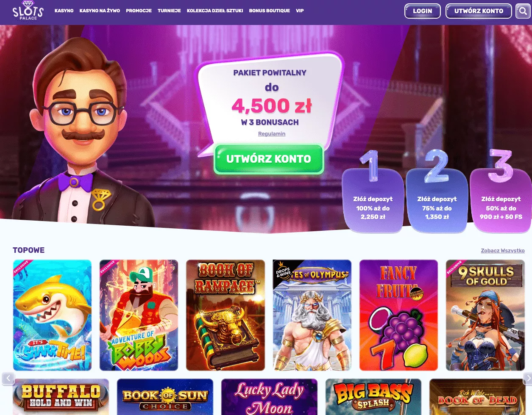Go to the Promocje page

click(x=139, y=11)
